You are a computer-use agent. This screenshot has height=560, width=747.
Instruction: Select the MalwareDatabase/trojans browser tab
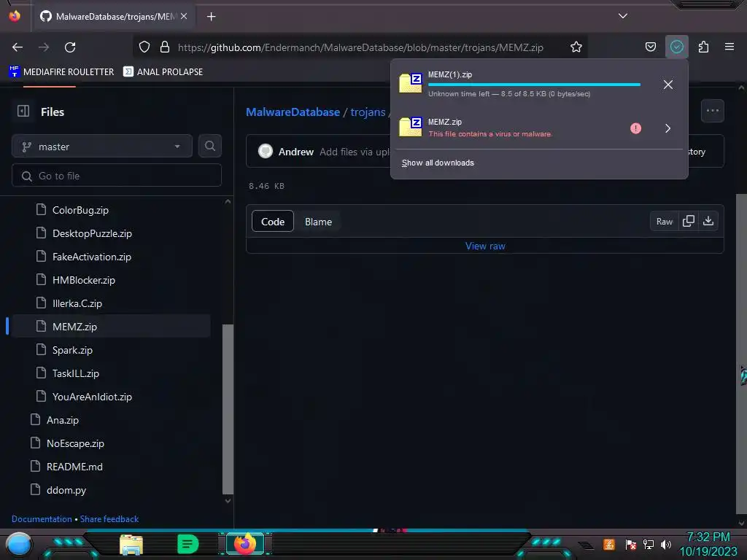pyautogui.click(x=113, y=17)
